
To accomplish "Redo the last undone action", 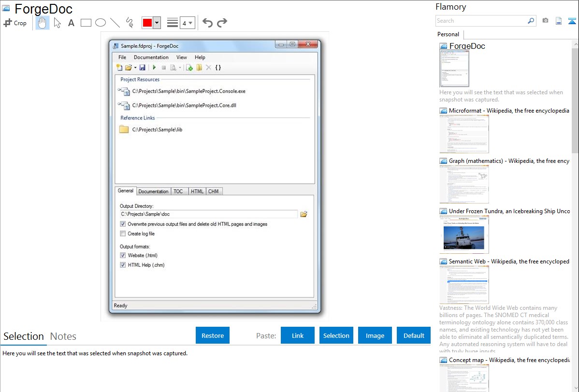I will coord(222,23).
